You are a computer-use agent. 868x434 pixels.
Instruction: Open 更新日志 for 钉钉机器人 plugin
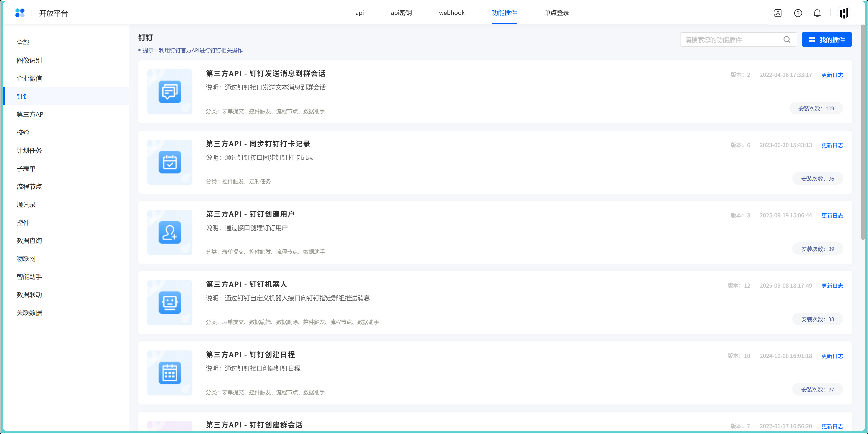pyautogui.click(x=832, y=286)
